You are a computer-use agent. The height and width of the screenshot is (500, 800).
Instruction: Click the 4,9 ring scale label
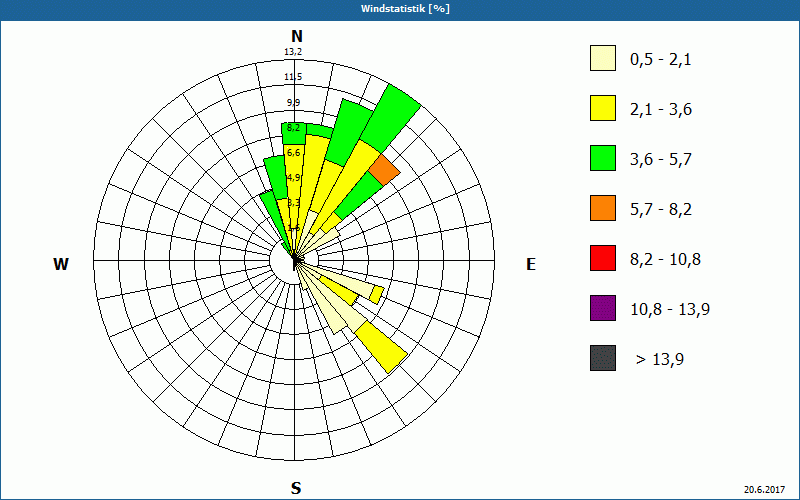click(293, 178)
